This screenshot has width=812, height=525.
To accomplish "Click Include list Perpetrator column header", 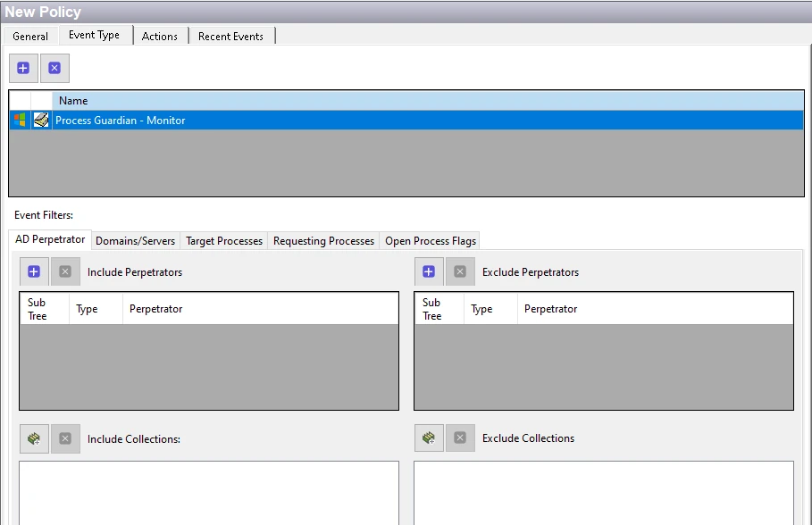I will coord(261,309).
